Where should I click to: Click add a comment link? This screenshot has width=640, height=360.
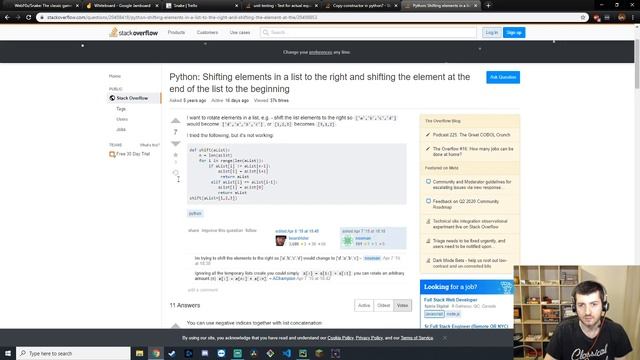[202, 290]
